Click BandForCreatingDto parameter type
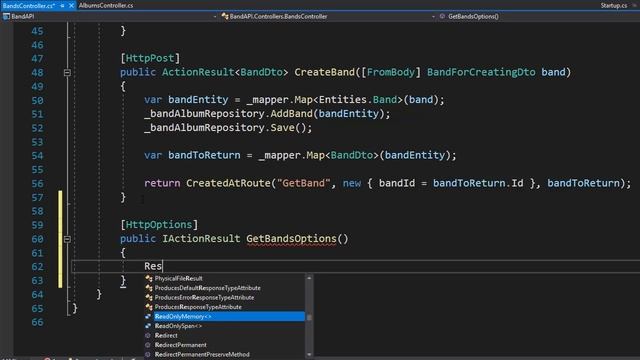Image resolution: width=640 pixels, height=360 pixels. pos(481,72)
